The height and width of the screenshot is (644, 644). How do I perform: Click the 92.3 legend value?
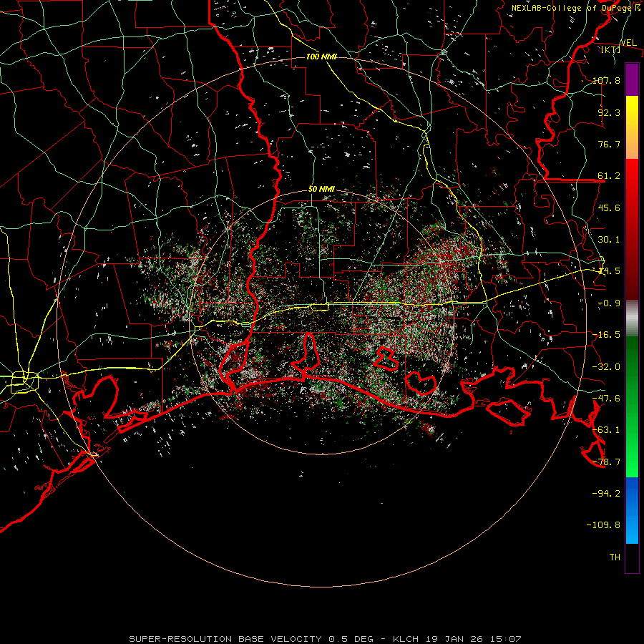coord(609,112)
